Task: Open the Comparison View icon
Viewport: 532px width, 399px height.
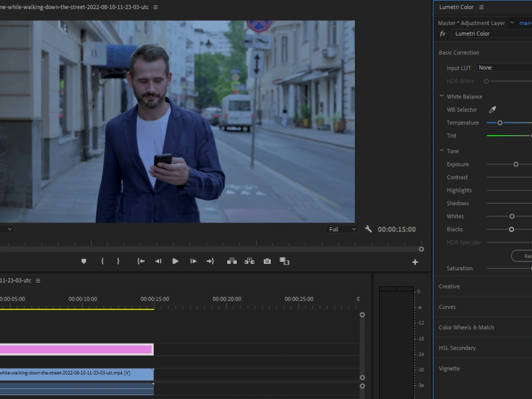Action: [x=284, y=261]
